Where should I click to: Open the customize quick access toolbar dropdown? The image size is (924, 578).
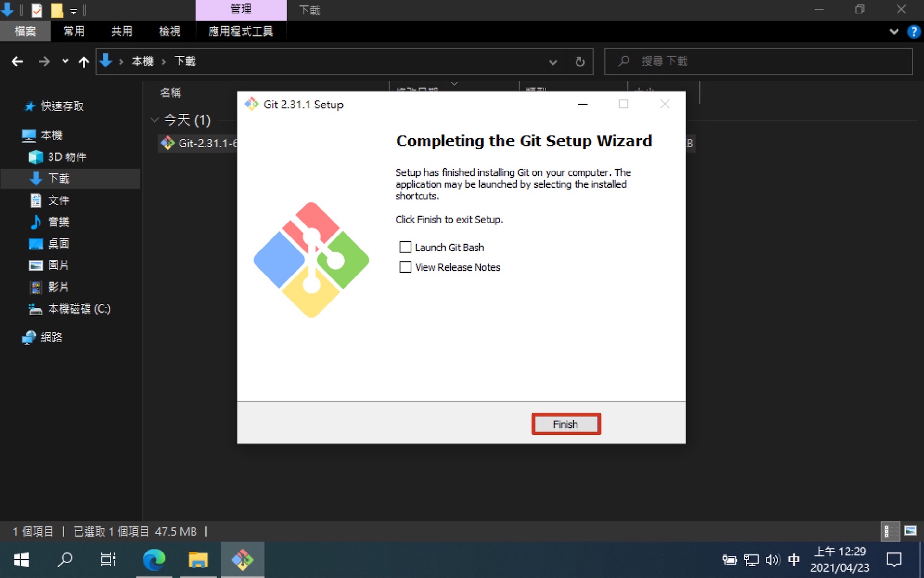tap(73, 11)
